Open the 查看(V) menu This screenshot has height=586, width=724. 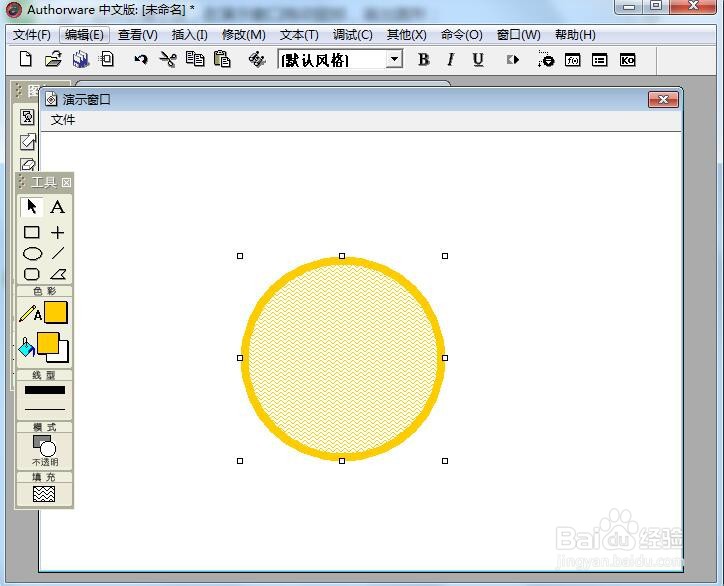click(138, 35)
